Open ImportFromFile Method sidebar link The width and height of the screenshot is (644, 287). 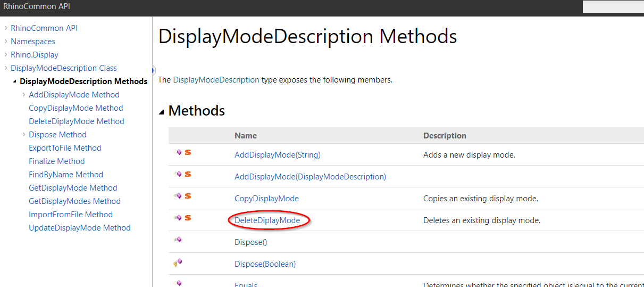tap(71, 215)
